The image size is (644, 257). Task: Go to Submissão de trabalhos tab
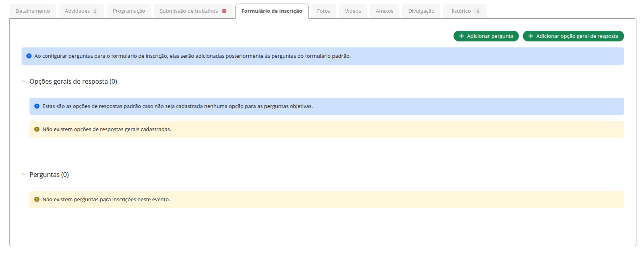193,11
